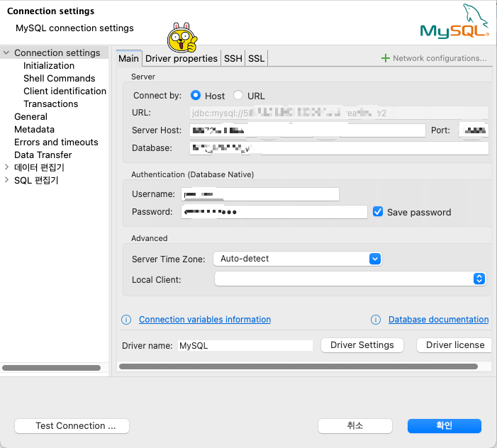Select General in the sidebar
This screenshot has height=448, width=497.
tap(30, 116)
